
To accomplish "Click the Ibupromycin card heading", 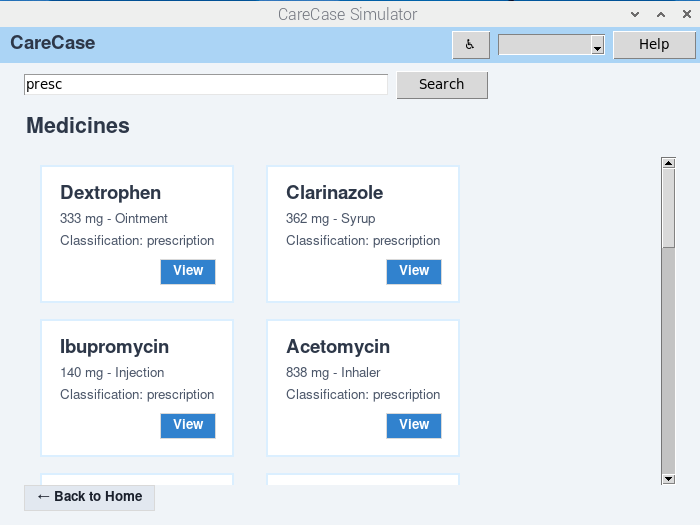I will [x=114, y=347].
